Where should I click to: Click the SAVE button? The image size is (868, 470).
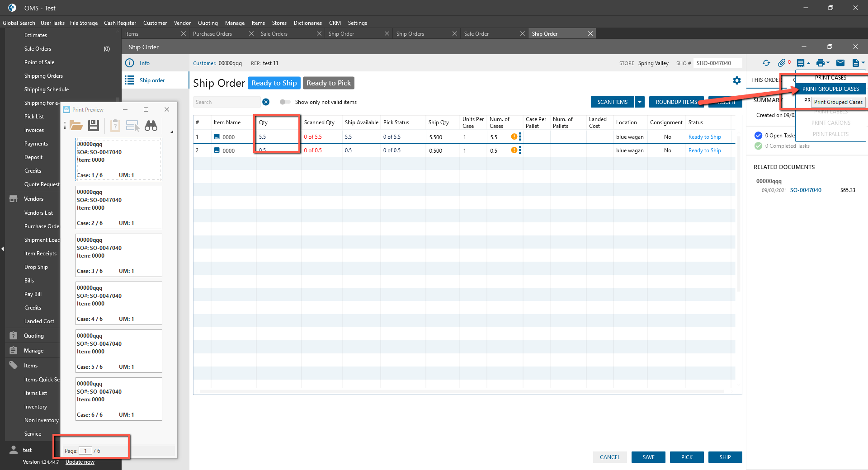coord(649,457)
